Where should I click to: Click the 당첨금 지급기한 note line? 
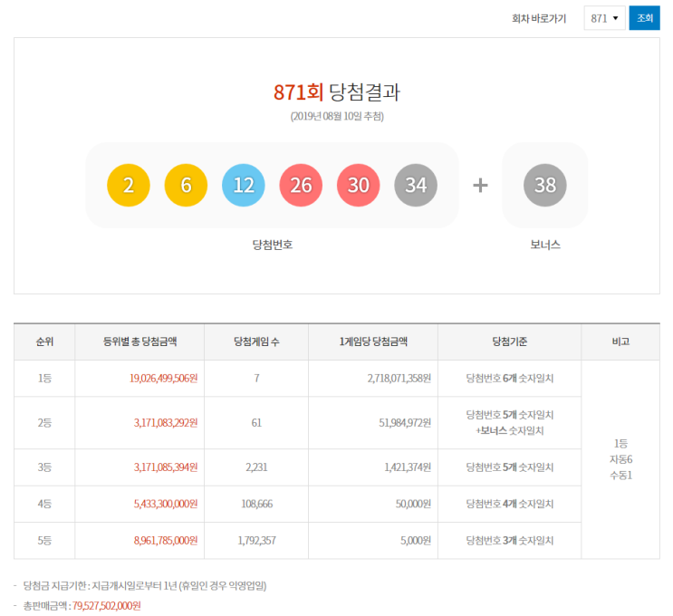point(145,585)
